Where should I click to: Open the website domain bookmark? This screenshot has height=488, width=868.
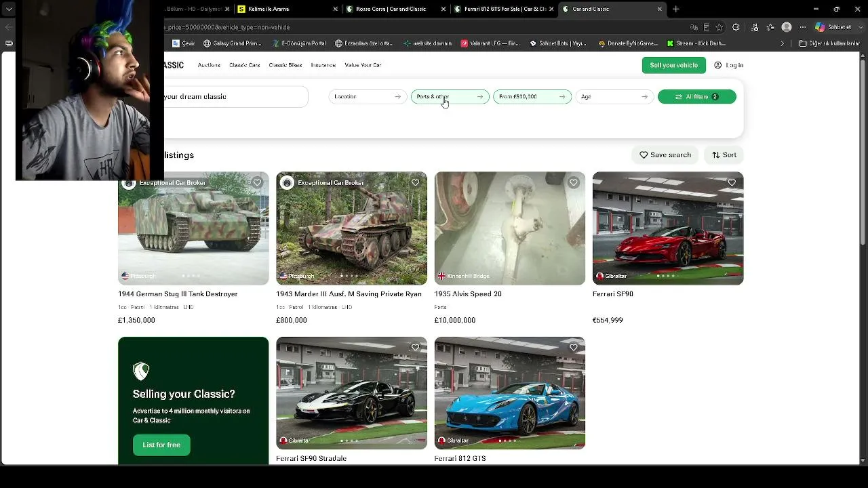click(x=427, y=43)
